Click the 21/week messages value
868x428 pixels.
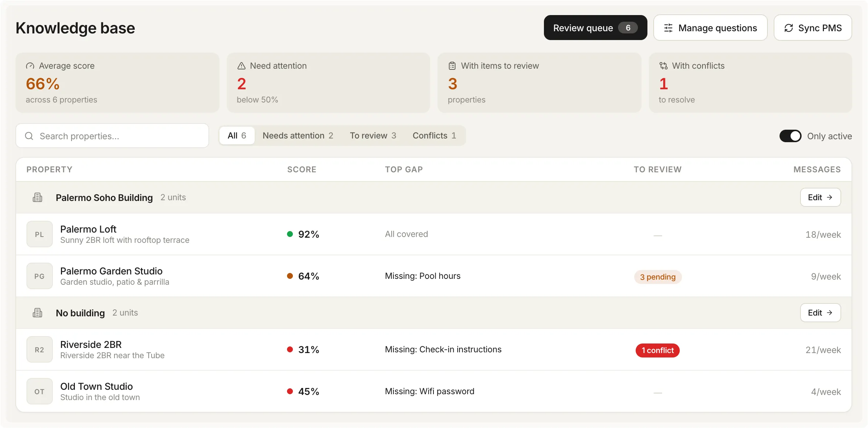pos(823,350)
